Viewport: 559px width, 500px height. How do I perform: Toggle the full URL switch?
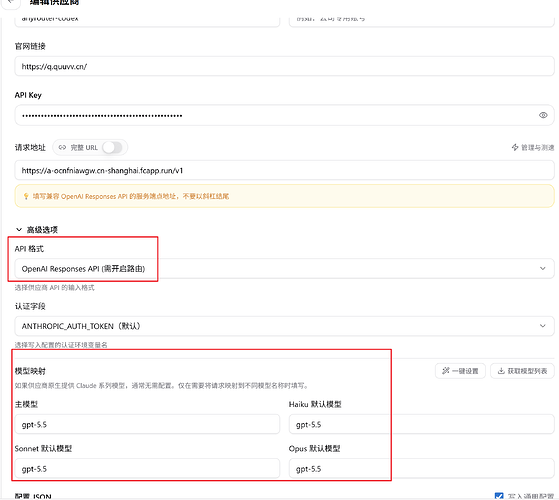click(x=113, y=148)
